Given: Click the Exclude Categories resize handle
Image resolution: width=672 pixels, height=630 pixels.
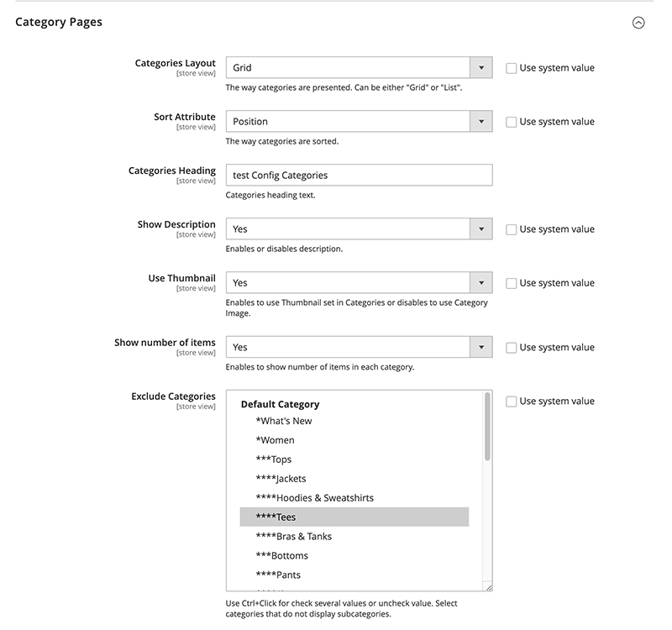Looking at the screenshot, I should pos(488,587).
